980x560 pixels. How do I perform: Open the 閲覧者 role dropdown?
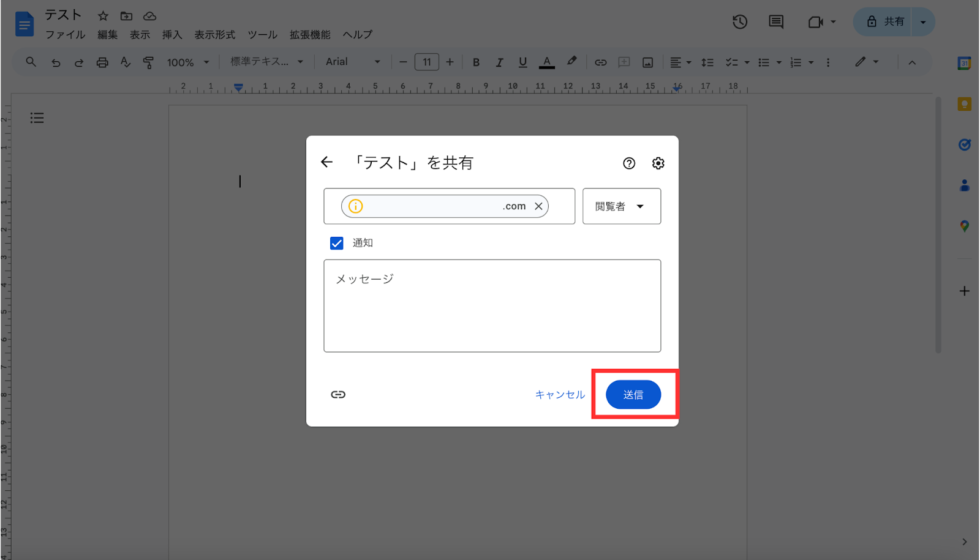[622, 206]
